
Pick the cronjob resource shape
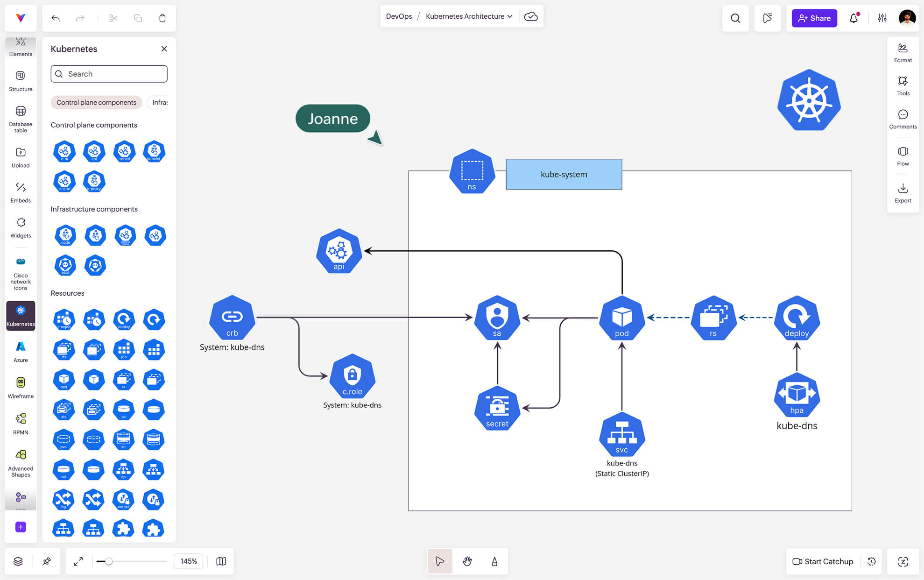coord(64,319)
